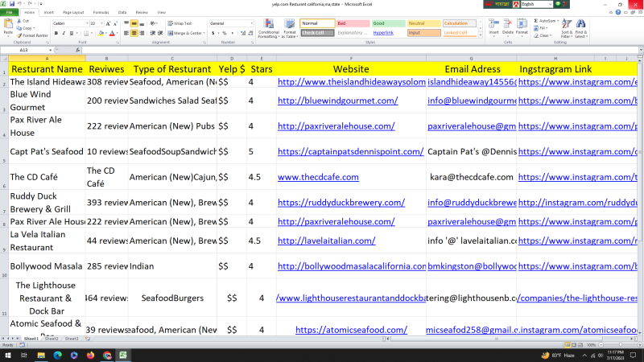Expand the cell Styles gallery
Viewport: 644px width, 362px height.
click(480, 35)
